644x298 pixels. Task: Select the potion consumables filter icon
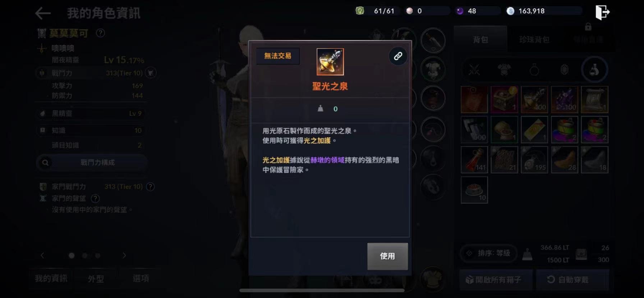click(594, 69)
